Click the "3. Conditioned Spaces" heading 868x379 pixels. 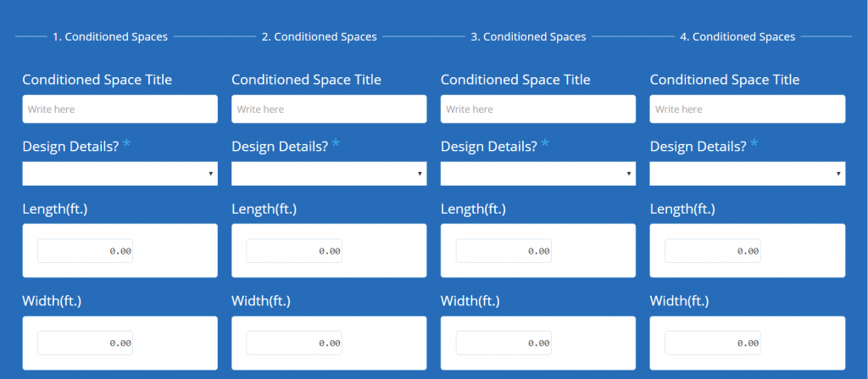(x=528, y=37)
